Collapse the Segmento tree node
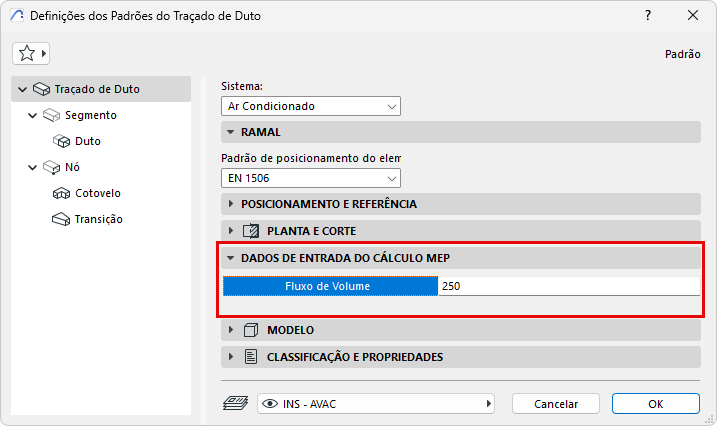This screenshot has height=426, width=717. click(33, 115)
